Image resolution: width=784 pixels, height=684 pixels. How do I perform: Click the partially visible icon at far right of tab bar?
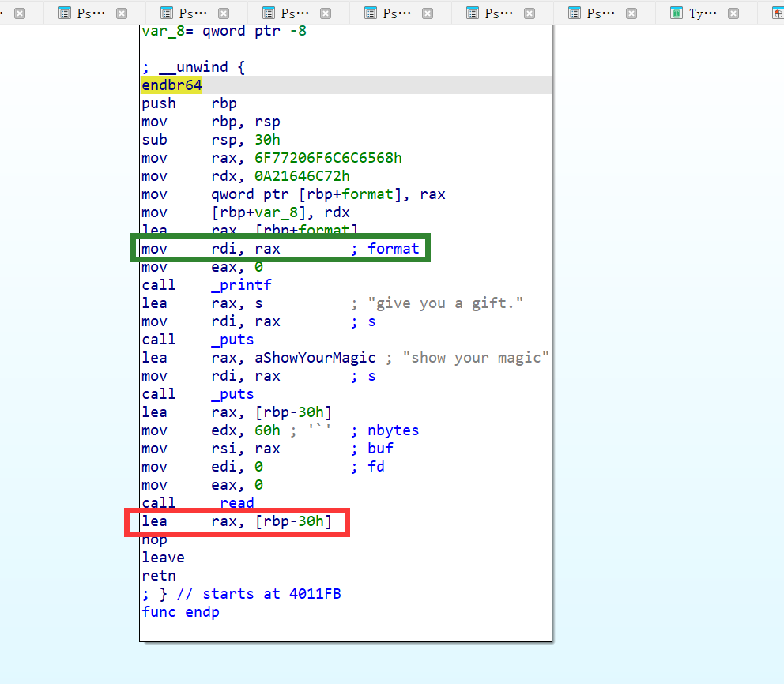[778, 13]
